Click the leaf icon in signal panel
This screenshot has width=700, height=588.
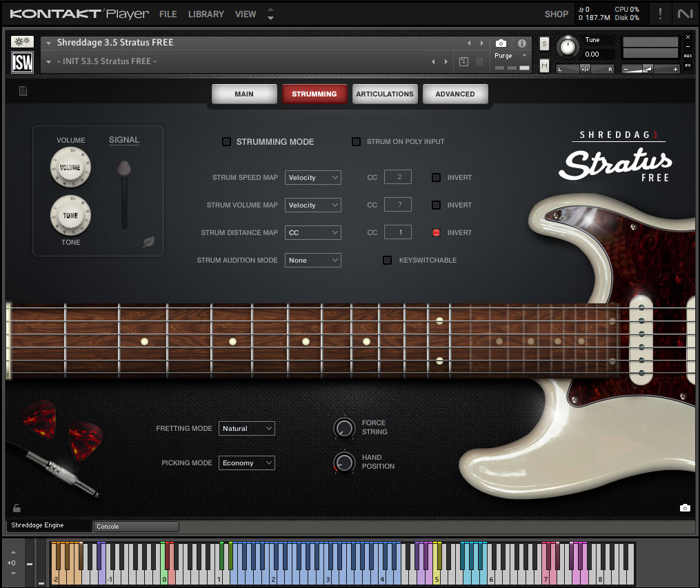point(149,242)
